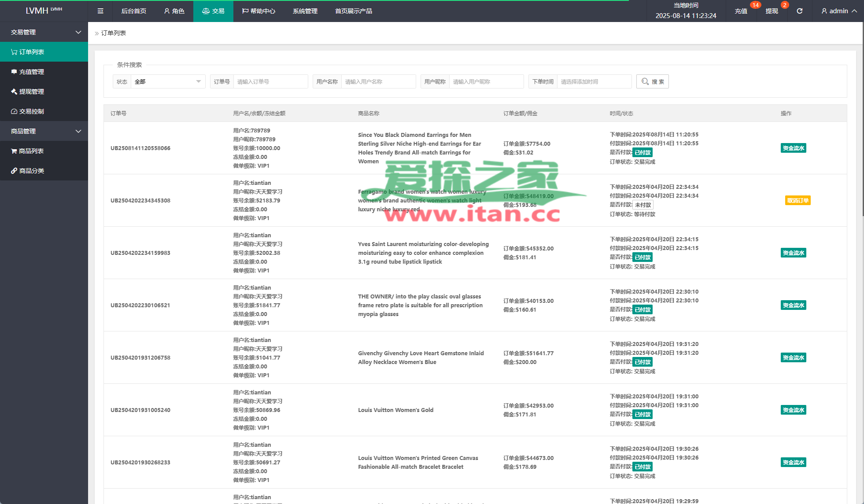This screenshot has width=864, height=504.
Task: Focus the 用户昵称 input field
Action: (486, 81)
